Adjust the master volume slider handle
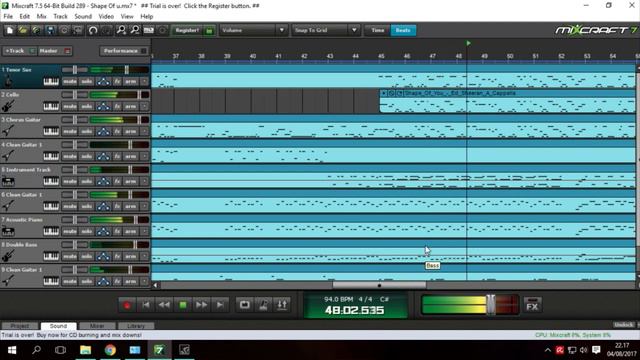The height and width of the screenshot is (360, 640). tap(491, 304)
